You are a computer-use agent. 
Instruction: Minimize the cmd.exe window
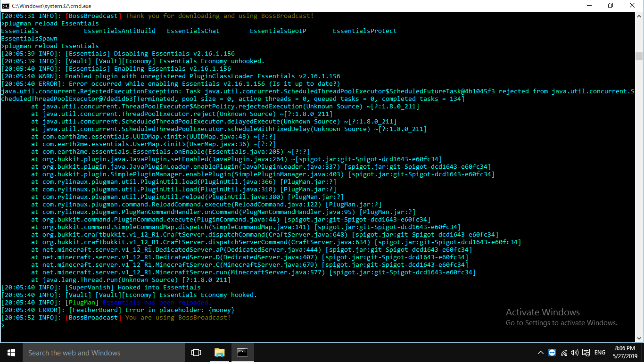click(x=589, y=6)
